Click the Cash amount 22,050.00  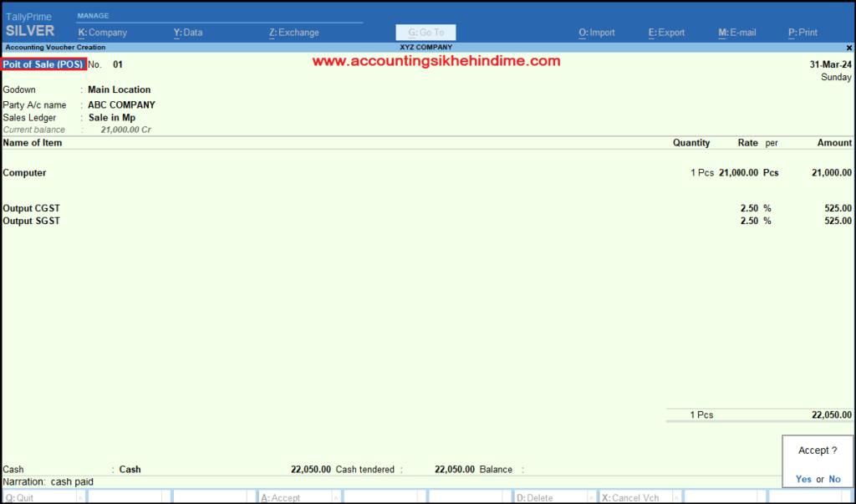[311, 469]
